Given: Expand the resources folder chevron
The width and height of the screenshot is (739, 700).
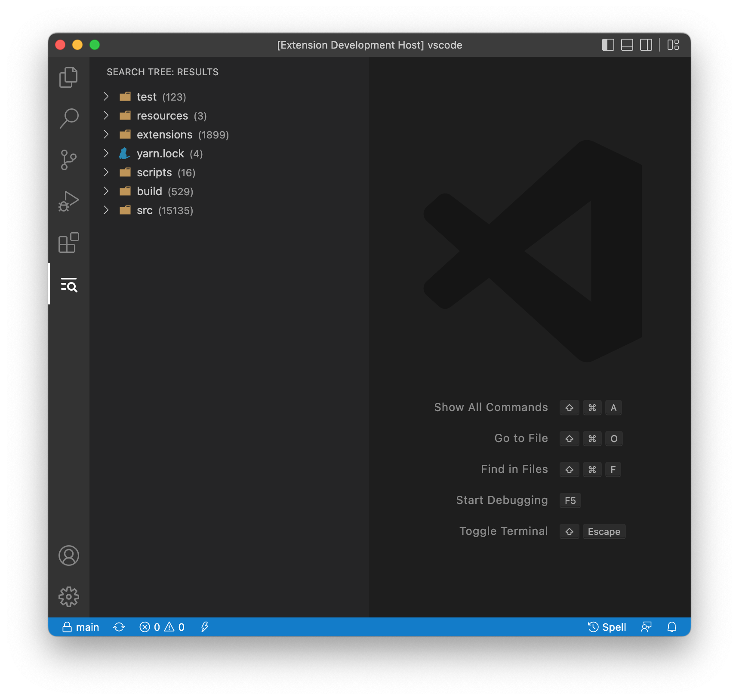Looking at the screenshot, I should [x=106, y=116].
